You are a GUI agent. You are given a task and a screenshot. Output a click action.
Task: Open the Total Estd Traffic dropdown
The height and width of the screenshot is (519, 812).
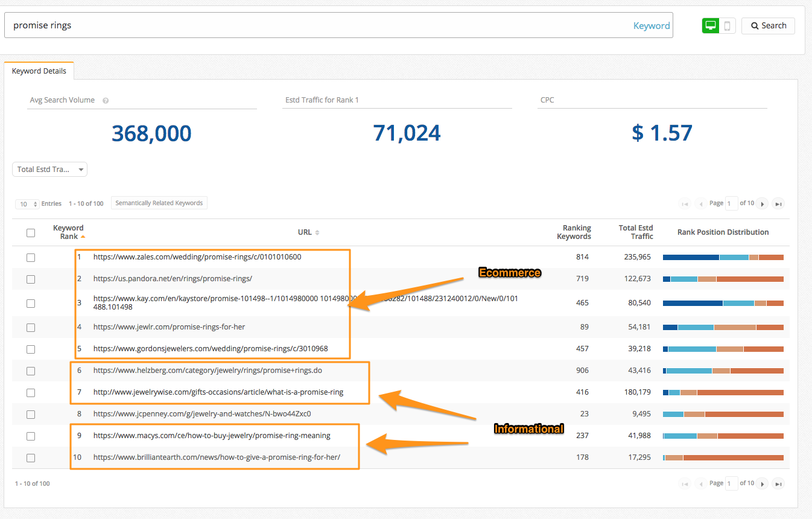pyautogui.click(x=49, y=170)
